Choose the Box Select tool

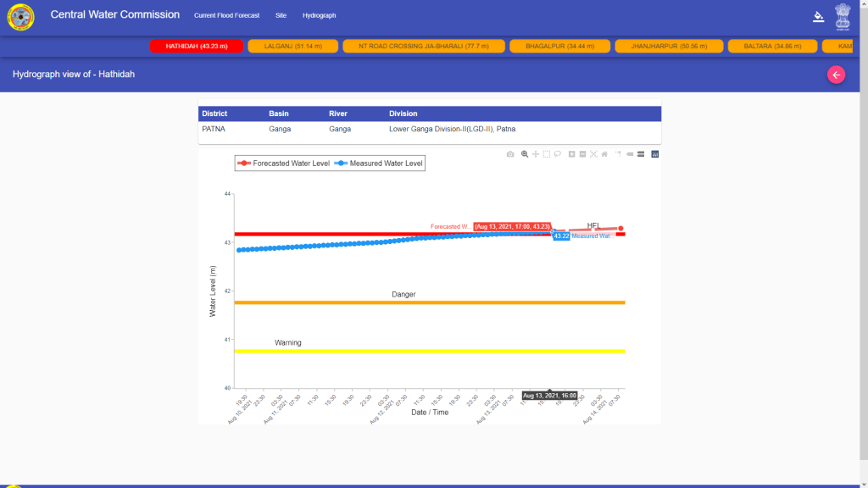tap(547, 154)
